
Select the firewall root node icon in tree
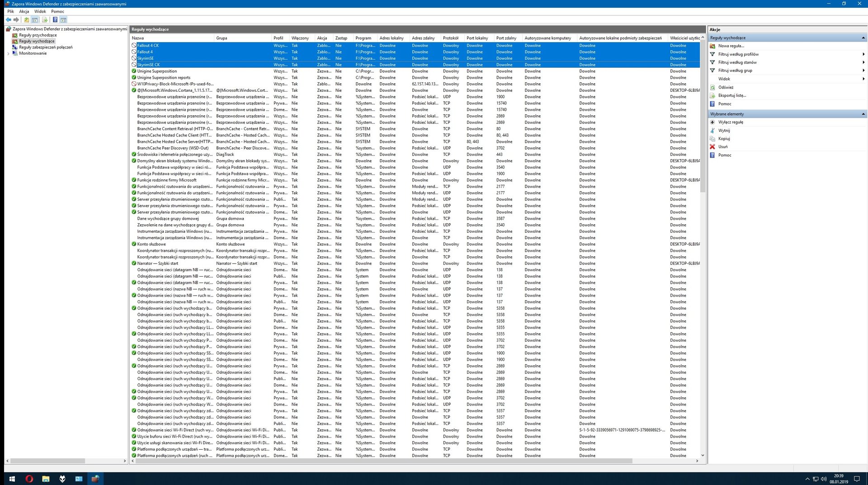click(9, 29)
